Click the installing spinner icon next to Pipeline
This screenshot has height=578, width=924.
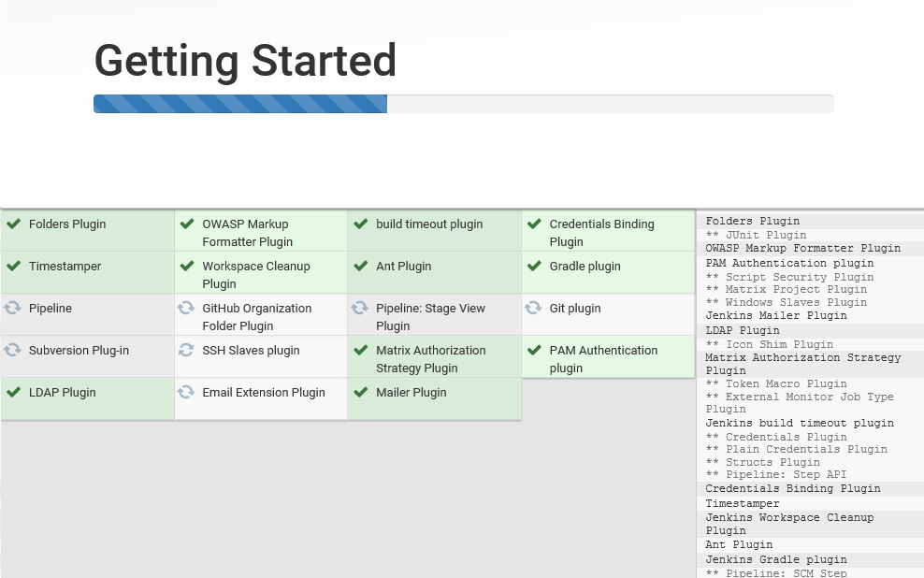12,308
